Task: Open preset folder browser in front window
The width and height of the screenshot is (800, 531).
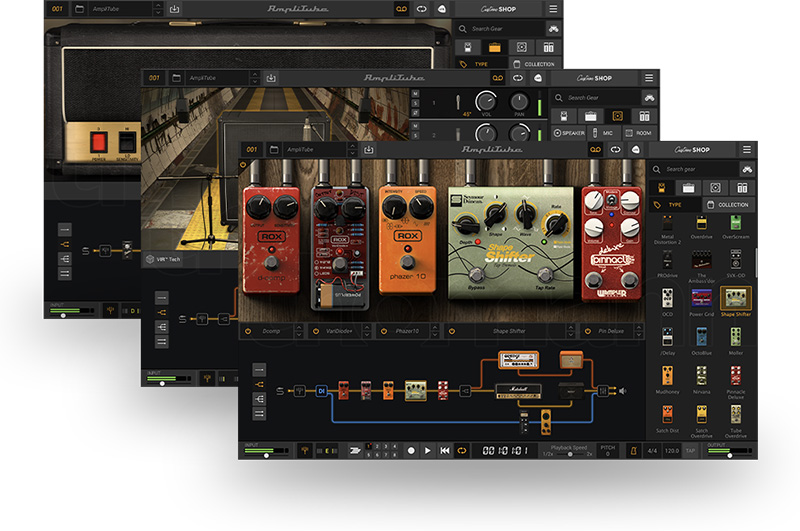Action: pos(274,149)
